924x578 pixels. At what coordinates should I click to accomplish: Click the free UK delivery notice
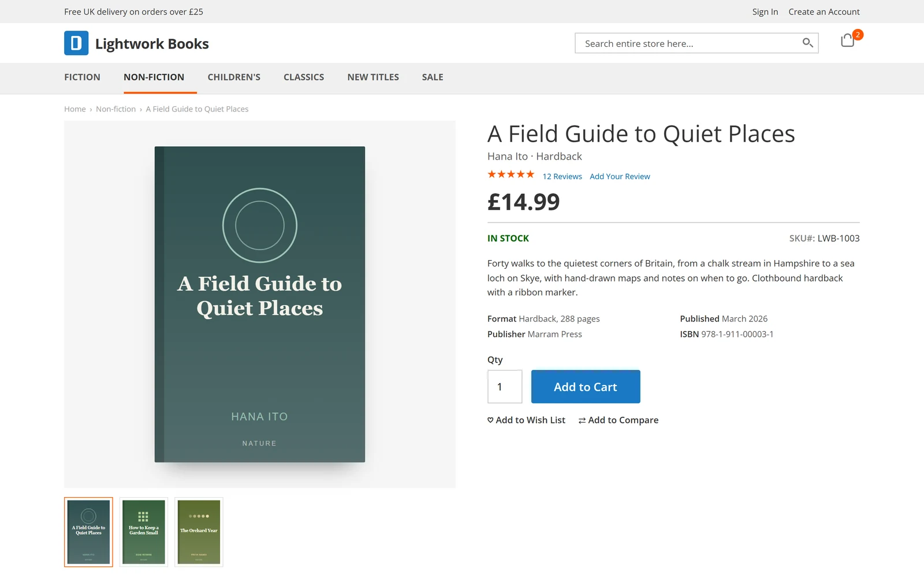click(133, 12)
